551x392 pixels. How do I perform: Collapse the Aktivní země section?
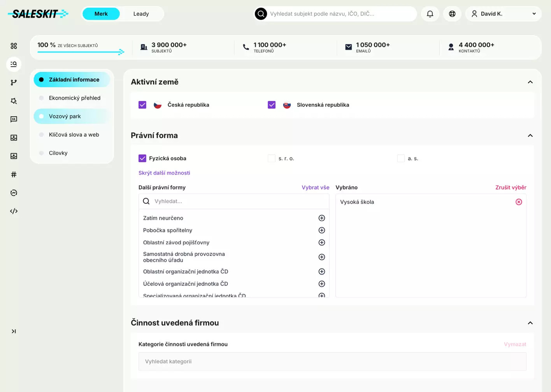(x=530, y=82)
